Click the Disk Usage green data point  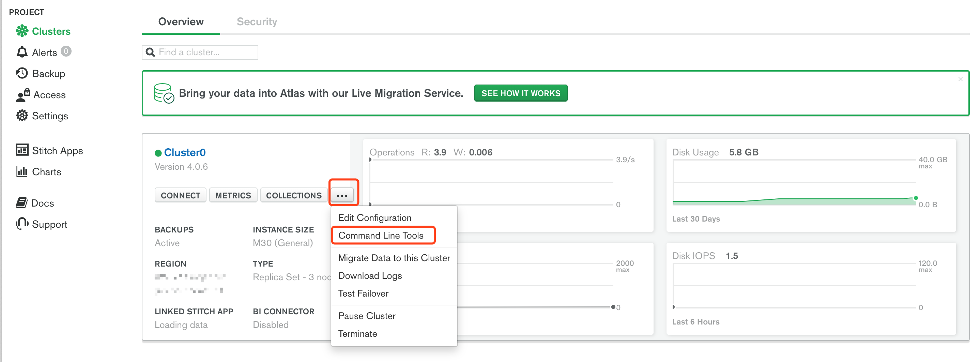(x=916, y=198)
